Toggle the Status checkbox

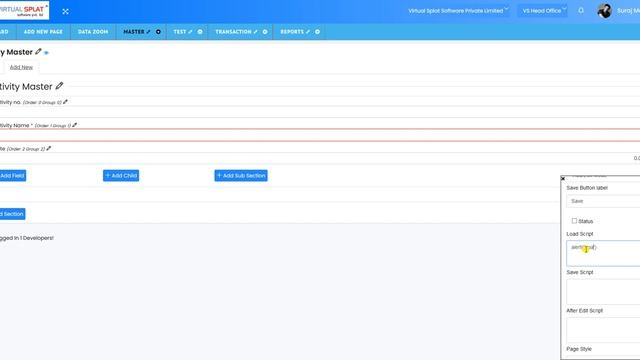(574, 221)
